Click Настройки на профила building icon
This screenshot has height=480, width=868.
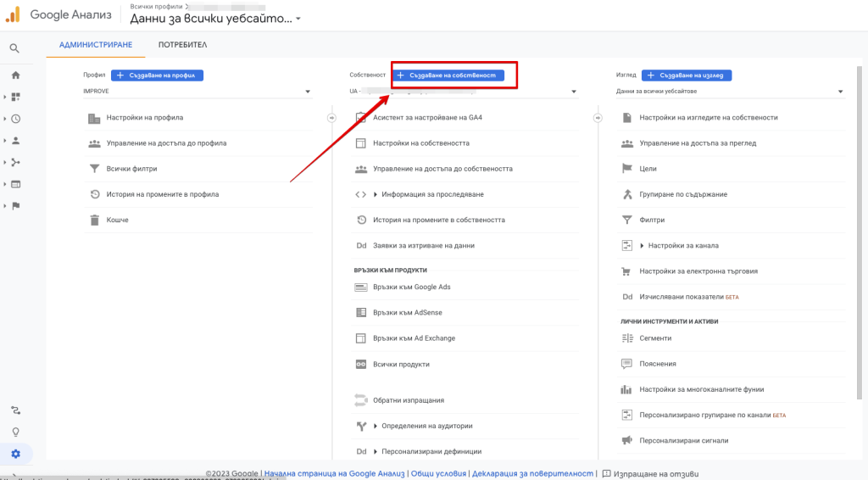click(x=95, y=118)
